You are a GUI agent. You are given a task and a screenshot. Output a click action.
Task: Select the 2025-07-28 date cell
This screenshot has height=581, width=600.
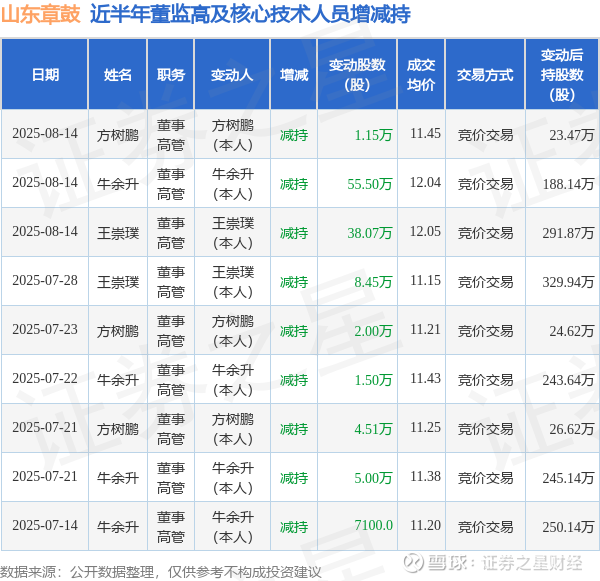[45, 281]
